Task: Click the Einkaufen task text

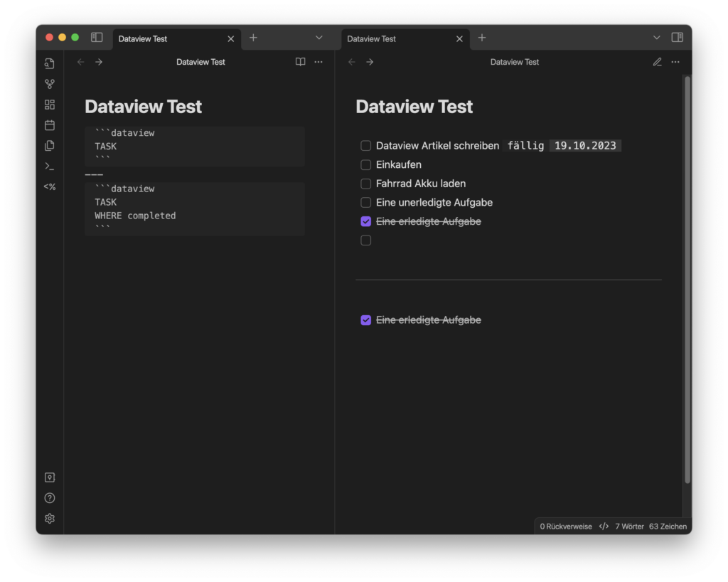Action: point(399,165)
